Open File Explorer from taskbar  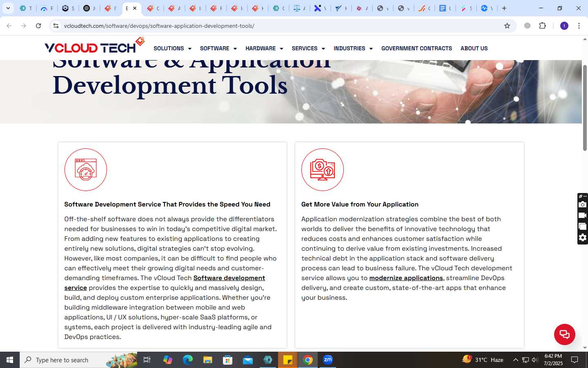coord(207,360)
